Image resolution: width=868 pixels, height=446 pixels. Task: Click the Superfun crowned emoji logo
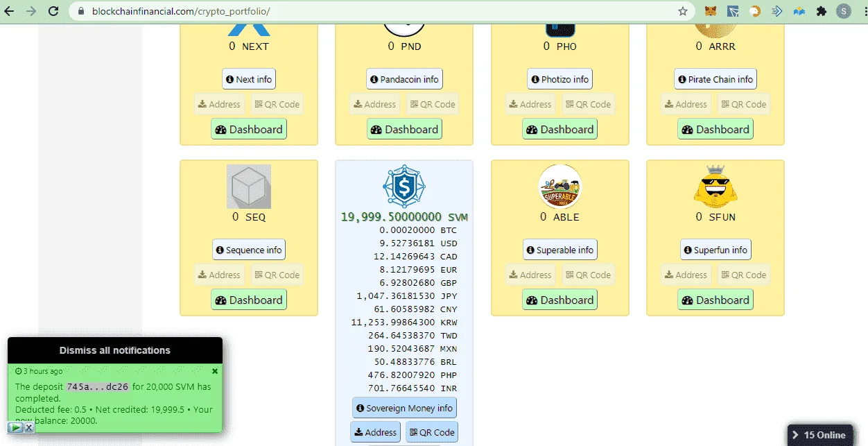[715, 187]
